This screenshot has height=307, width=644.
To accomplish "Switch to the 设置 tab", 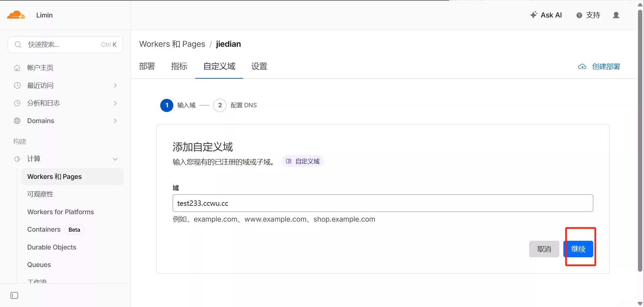I will coord(259,66).
